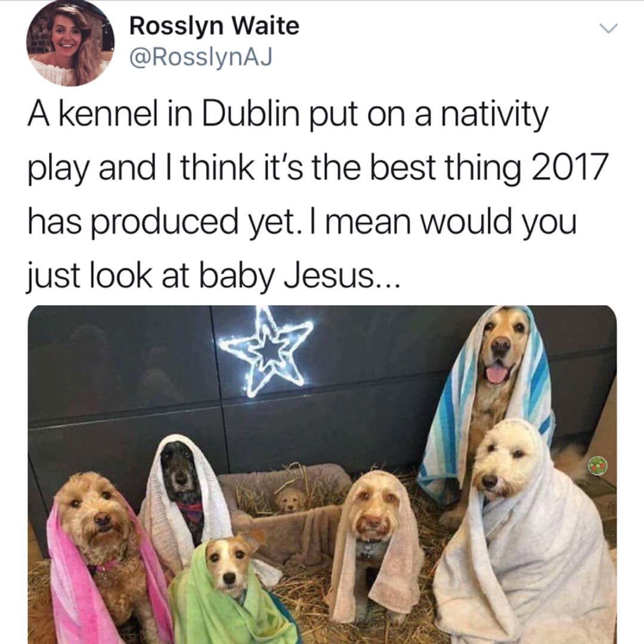644x644 pixels.
Task: Click the '2017' text in the tweet
Action: [569, 167]
